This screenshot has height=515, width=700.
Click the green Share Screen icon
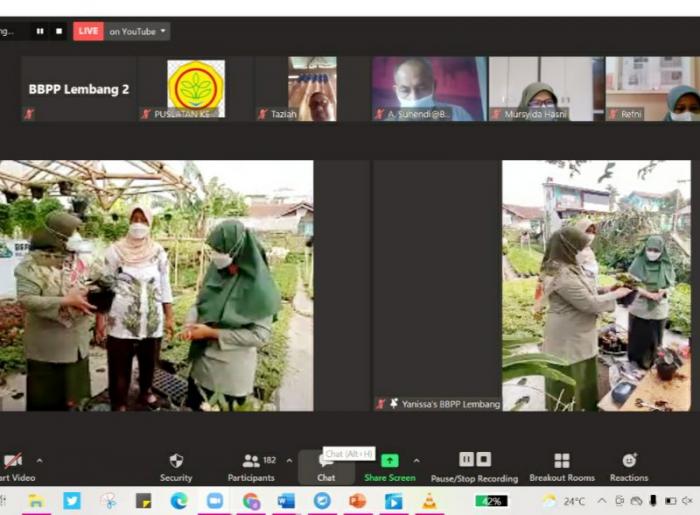click(x=389, y=460)
